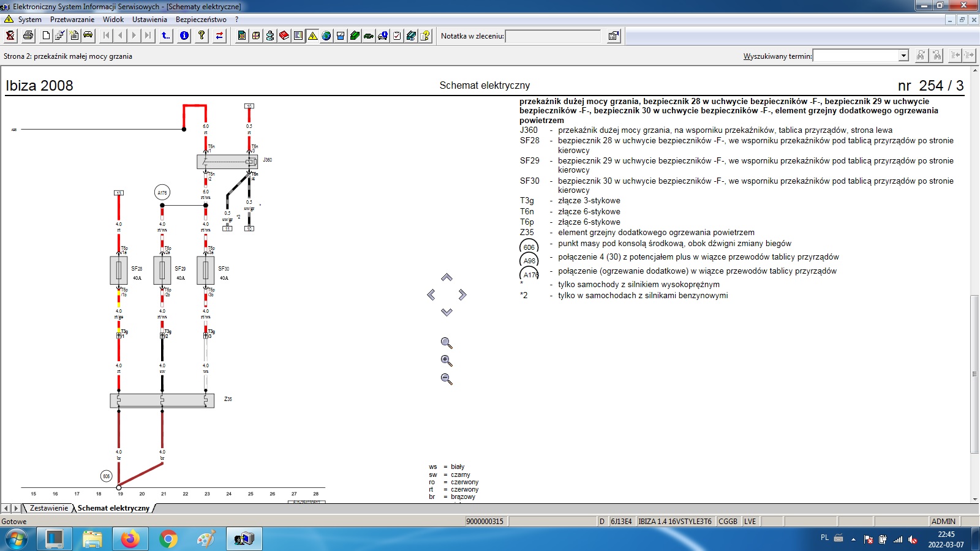
Task: Click the red exit icon in the toolbar
Action: pos(10,36)
